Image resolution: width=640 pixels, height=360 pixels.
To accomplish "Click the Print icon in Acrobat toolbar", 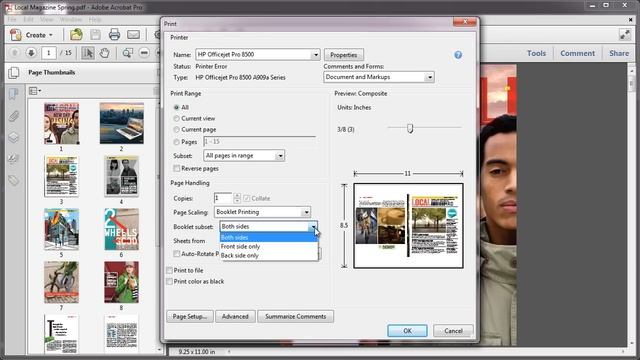I will click(114, 35).
